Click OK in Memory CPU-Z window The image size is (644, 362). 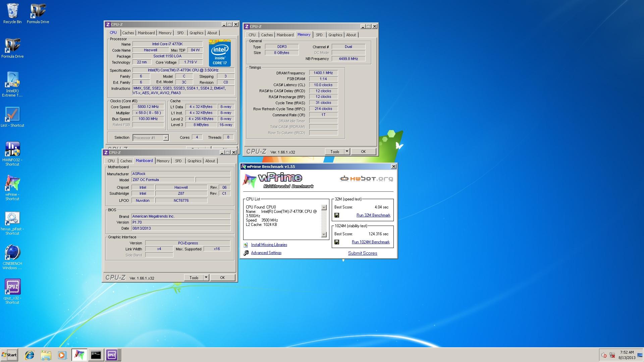(x=363, y=152)
